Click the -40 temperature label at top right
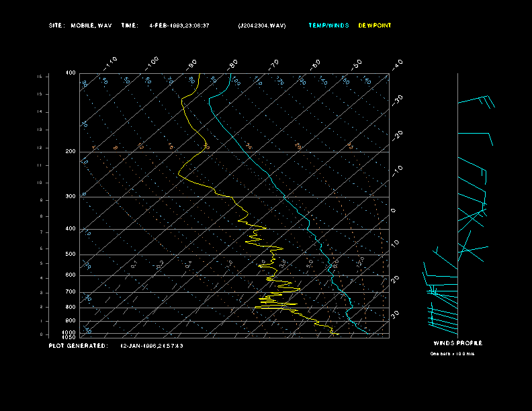 pyautogui.click(x=397, y=64)
